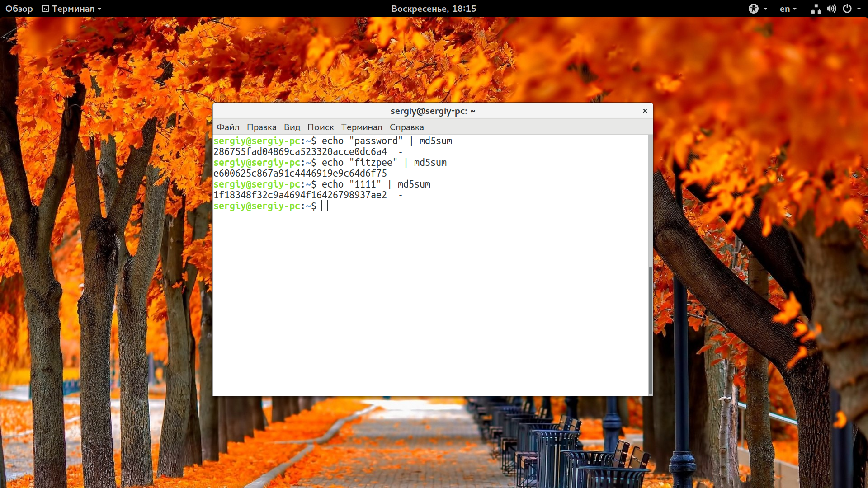Click the hash 286755fad04869ca523320acce0dc6a4
Image resolution: width=868 pixels, height=488 pixels.
coord(300,152)
